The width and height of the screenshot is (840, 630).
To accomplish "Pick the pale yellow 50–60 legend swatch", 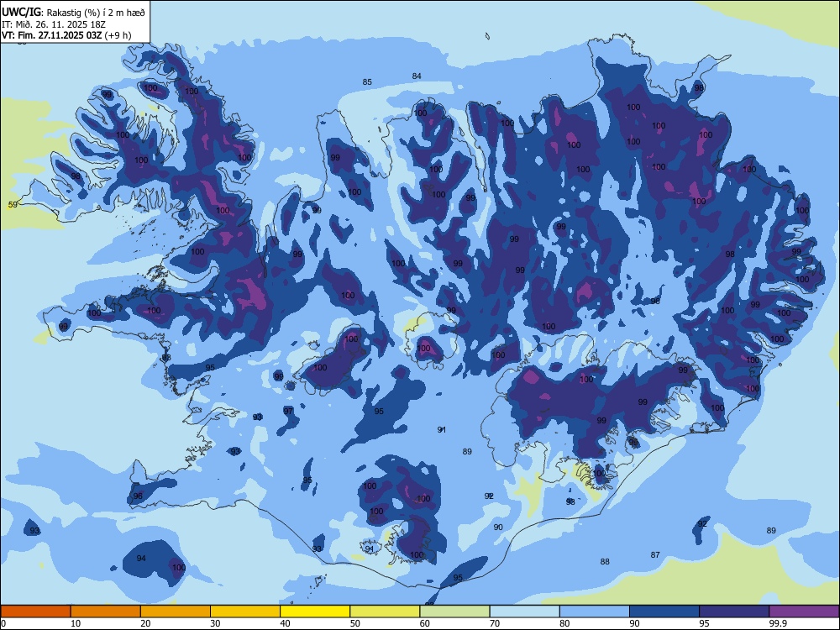I will tap(385, 612).
